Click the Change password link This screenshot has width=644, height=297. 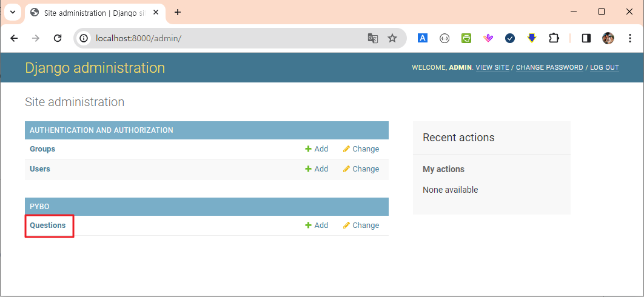coord(549,67)
